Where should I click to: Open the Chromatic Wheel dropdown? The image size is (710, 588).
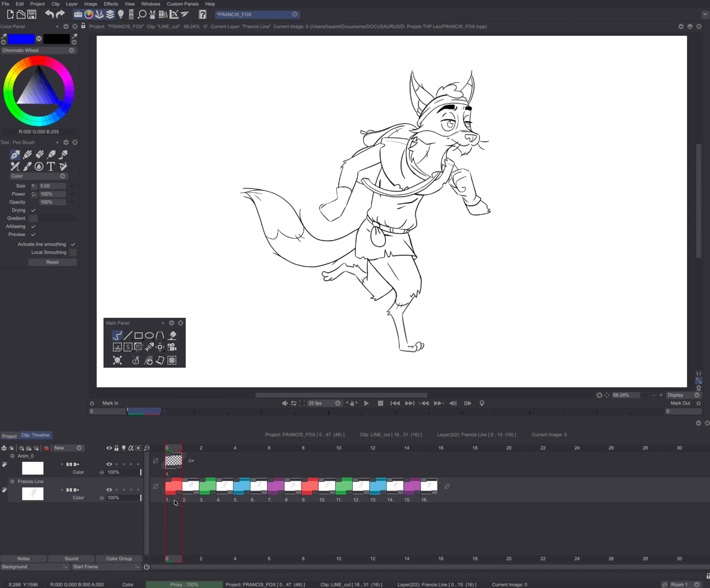pos(71,50)
